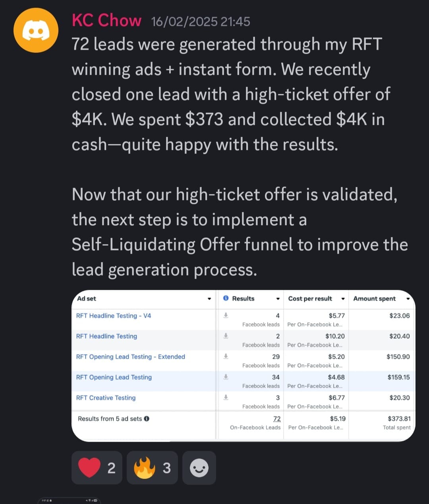Expand the Results column dropdown arrow

(x=278, y=299)
